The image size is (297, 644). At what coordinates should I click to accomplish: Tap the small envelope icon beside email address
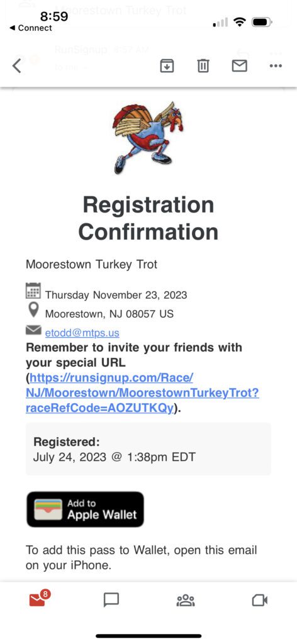point(33,330)
